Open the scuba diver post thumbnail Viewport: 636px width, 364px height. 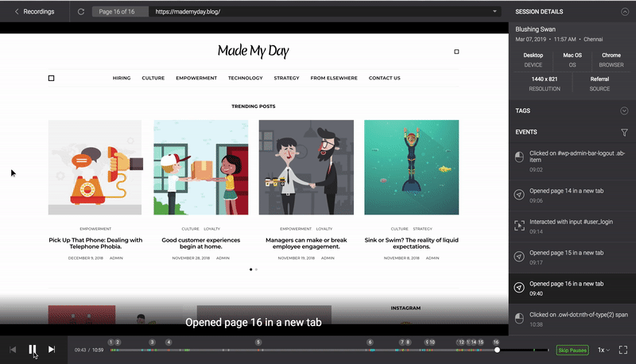pos(411,167)
